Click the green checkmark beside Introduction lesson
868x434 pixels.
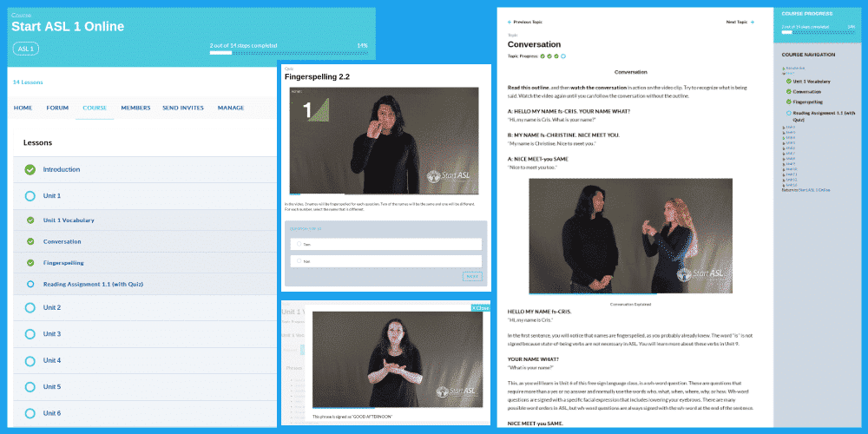(x=30, y=170)
